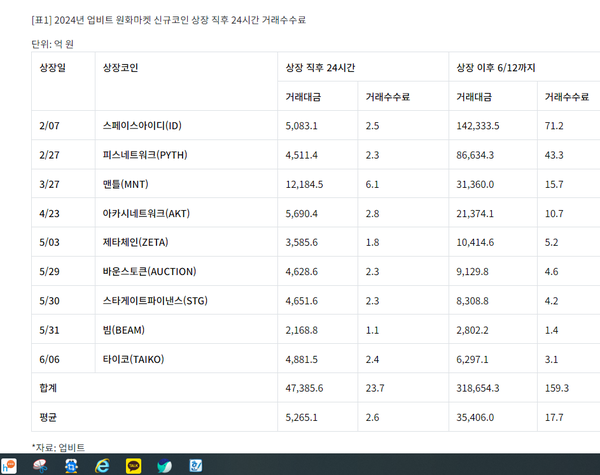
Task: Click the '거래수수료' subheader under 상장 직후 24시간
Action: coord(388,97)
